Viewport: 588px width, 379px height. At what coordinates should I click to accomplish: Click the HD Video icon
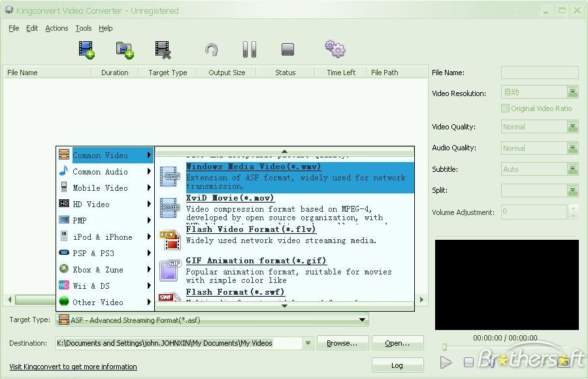point(64,203)
